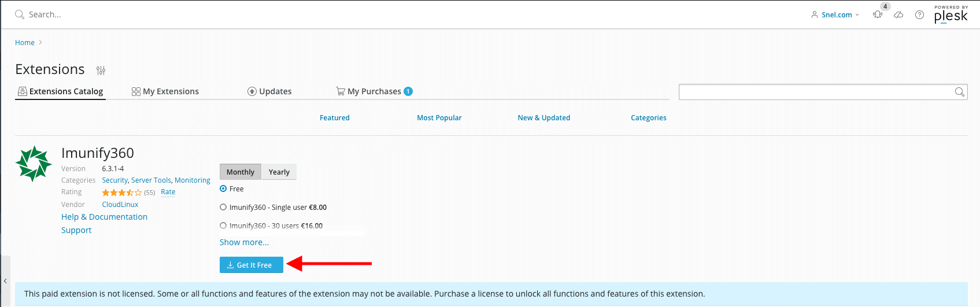Click the star rating icons
980x307 pixels.
click(x=121, y=193)
